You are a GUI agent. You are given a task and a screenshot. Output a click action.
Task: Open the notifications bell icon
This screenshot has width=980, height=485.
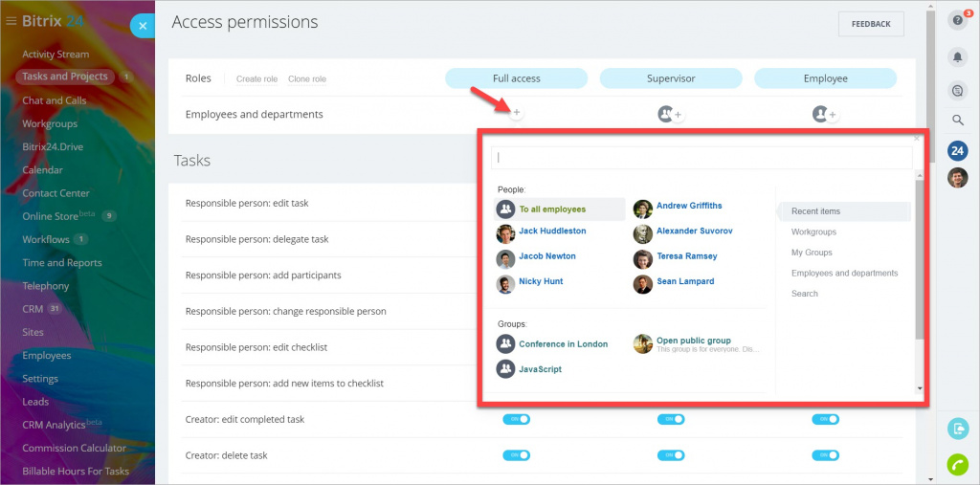[x=957, y=57]
